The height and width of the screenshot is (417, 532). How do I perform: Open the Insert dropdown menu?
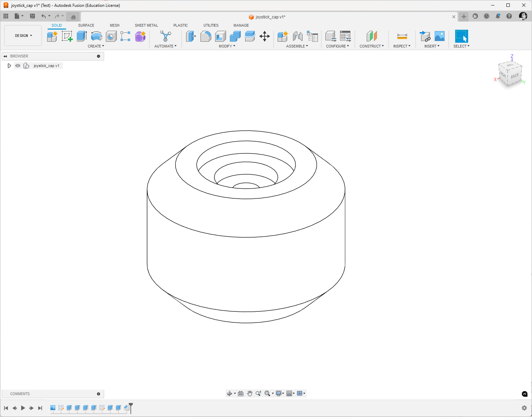[432, 46]
